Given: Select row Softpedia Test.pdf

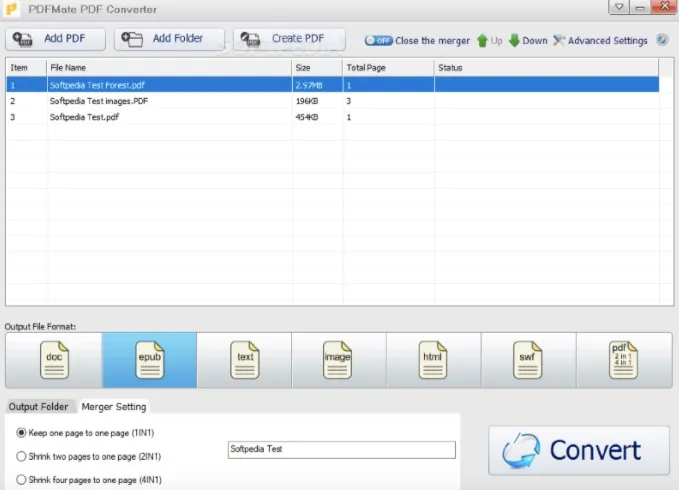Looking at the screenshot, I should [333, 117].
